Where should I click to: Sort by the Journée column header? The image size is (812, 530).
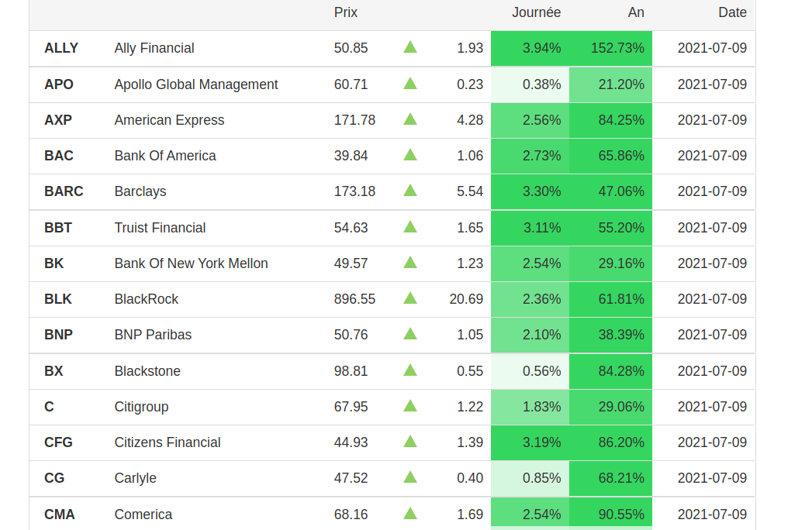pos(536,12)
